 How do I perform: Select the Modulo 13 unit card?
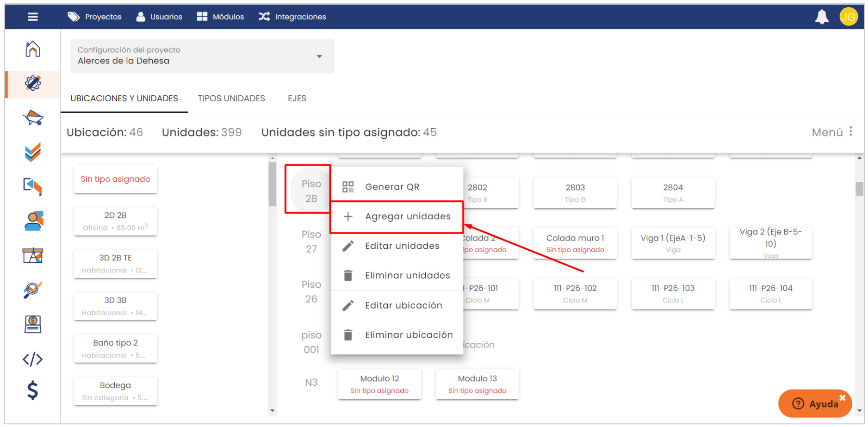click(477, 384)
